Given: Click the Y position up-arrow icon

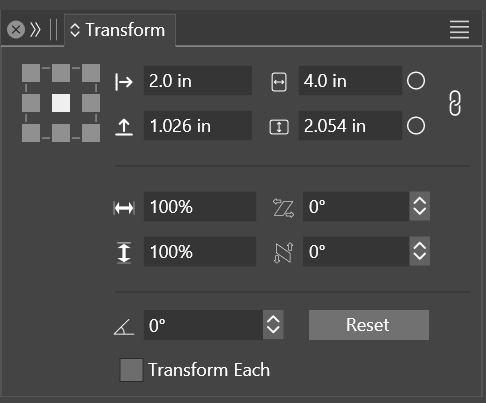Looking at the screenshot, I should point(124,127).
